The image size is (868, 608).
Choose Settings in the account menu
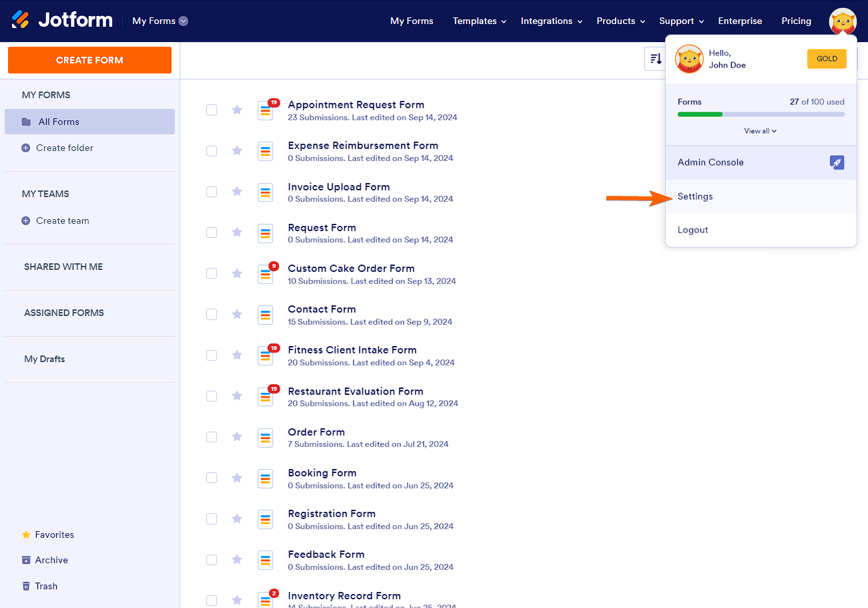click(x=761, y=196)
